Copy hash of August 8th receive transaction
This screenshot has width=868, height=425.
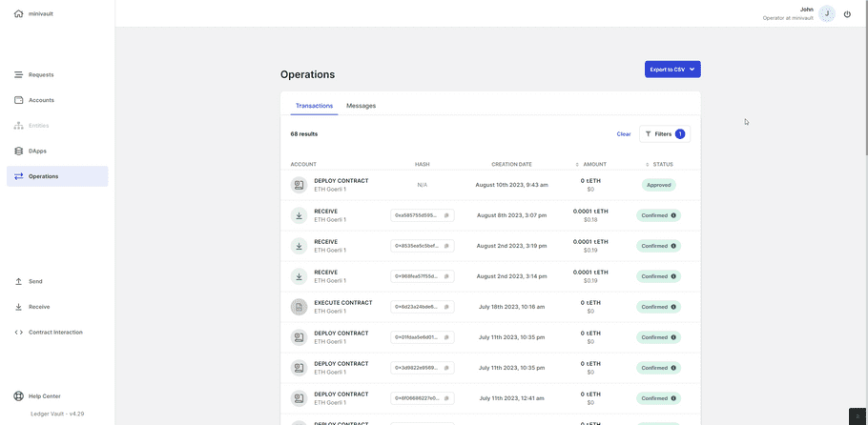(446, 215)
